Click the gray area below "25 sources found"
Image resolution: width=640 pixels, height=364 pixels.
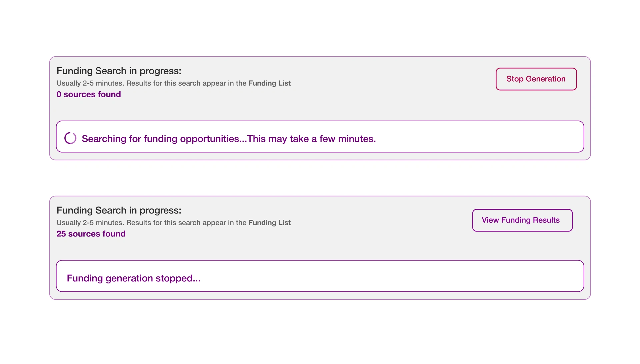200,248
